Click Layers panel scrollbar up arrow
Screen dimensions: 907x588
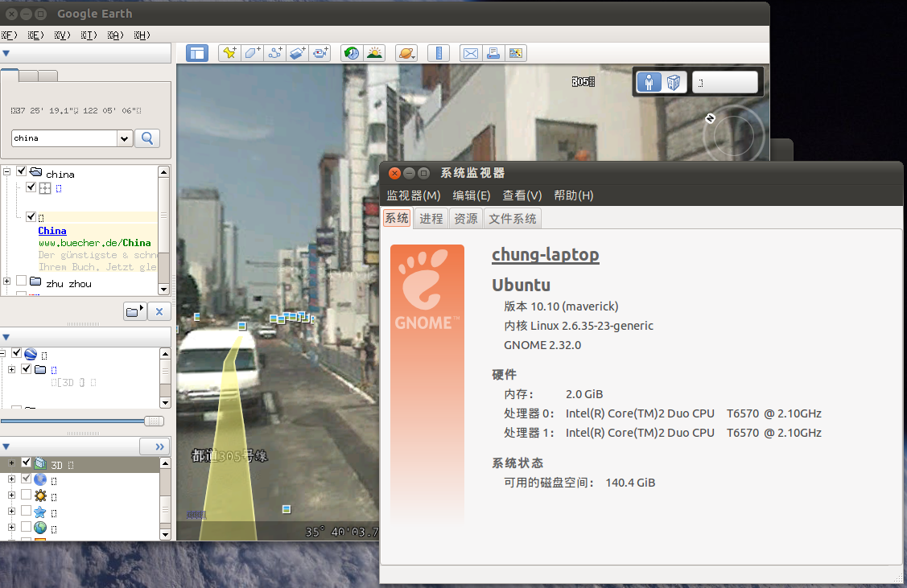point(165,463)
